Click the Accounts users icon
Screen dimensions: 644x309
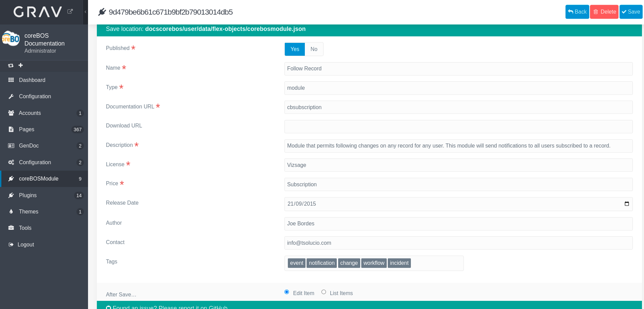[11, 113]
